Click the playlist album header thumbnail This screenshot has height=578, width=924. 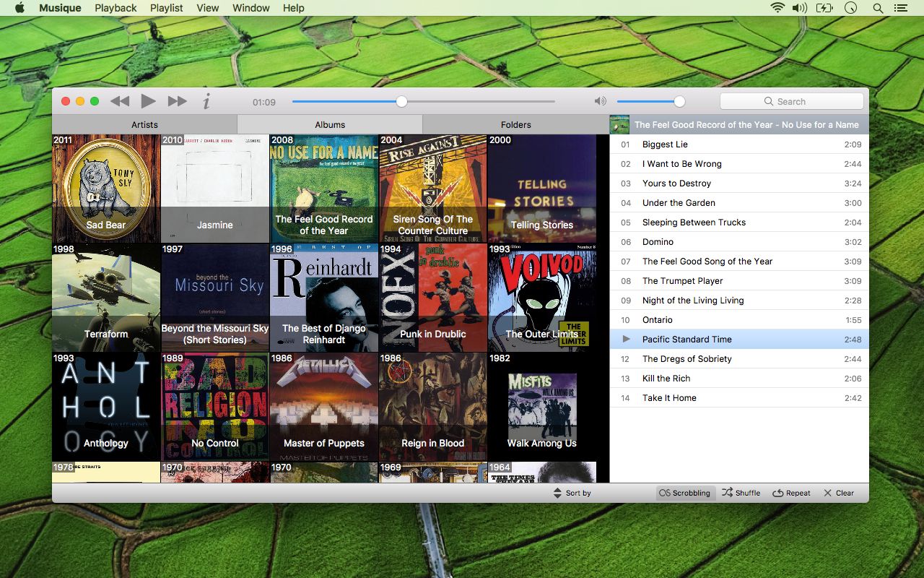pyautogui.click(x=619, y=124)
